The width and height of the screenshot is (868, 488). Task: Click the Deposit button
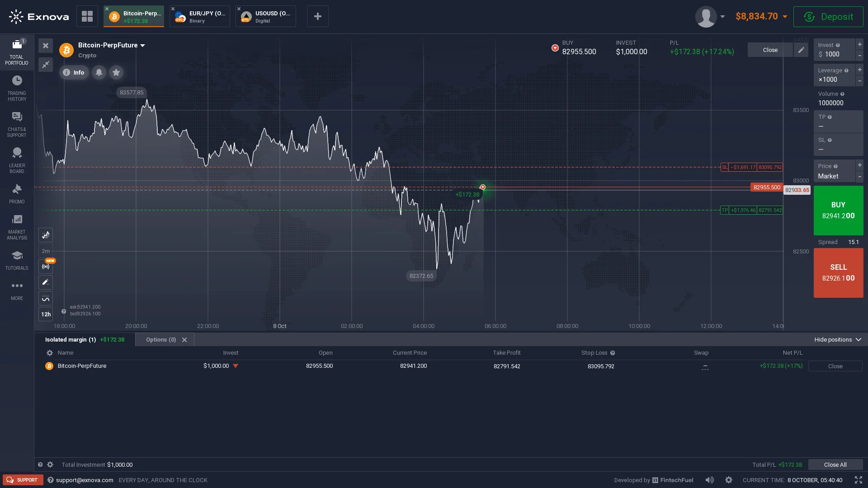coord(828,17)
